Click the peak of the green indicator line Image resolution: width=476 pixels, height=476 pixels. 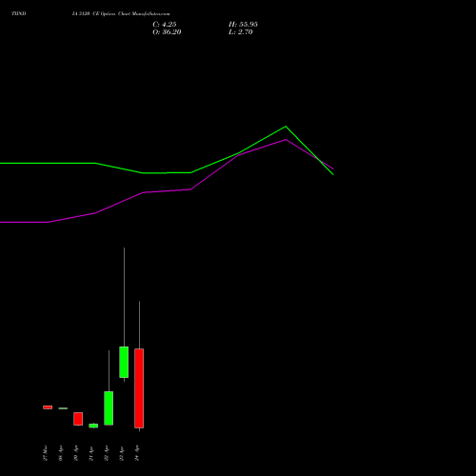tap(286, 127)
